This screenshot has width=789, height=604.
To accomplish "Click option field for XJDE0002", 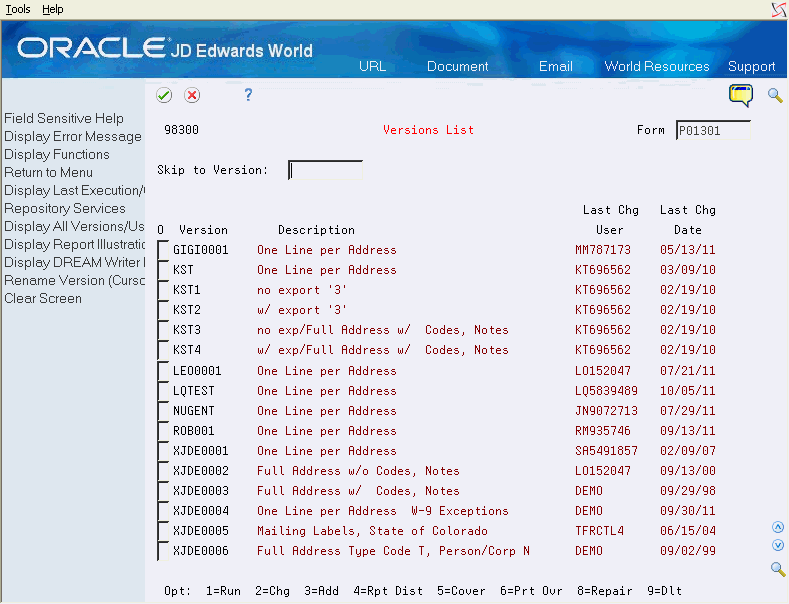I will [x=163, y=471].
